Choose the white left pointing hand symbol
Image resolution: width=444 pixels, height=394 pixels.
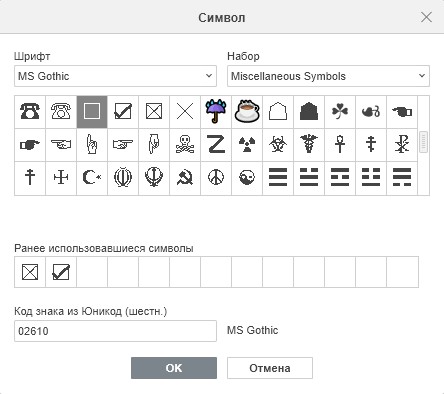pos(61,145)
